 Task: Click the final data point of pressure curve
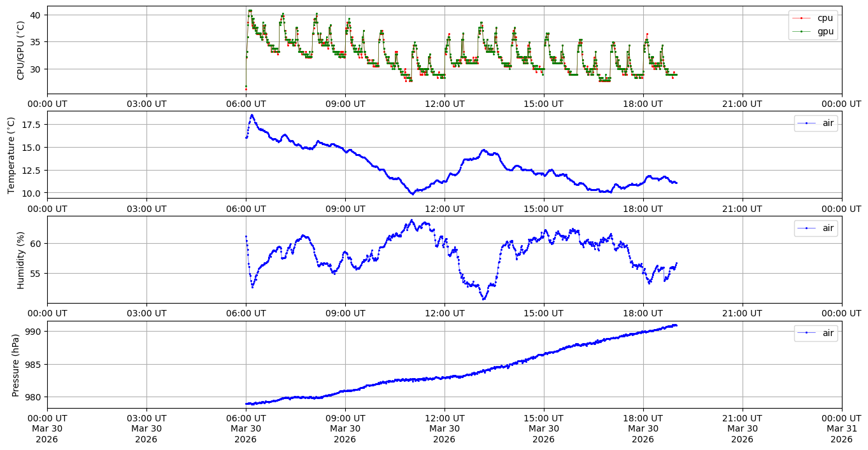(x=676, y=325)
